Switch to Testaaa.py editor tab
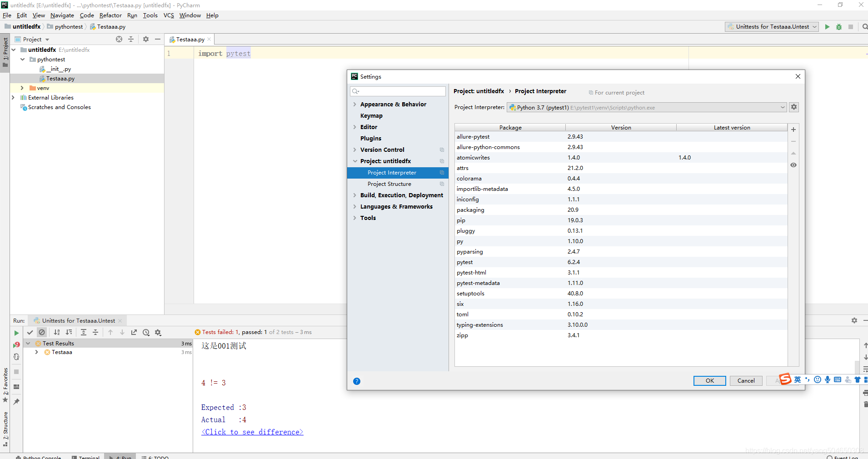868x459 pixels. click(x=190, y=39)
